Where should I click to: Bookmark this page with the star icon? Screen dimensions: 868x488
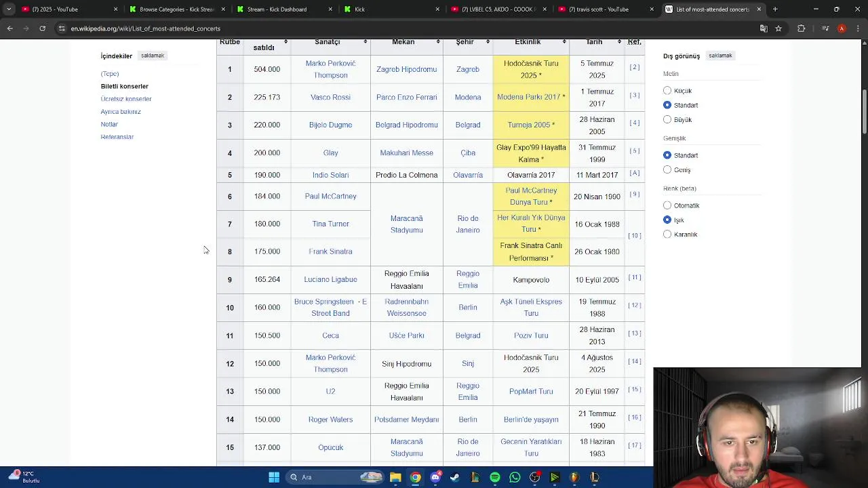tap(778, 28)
